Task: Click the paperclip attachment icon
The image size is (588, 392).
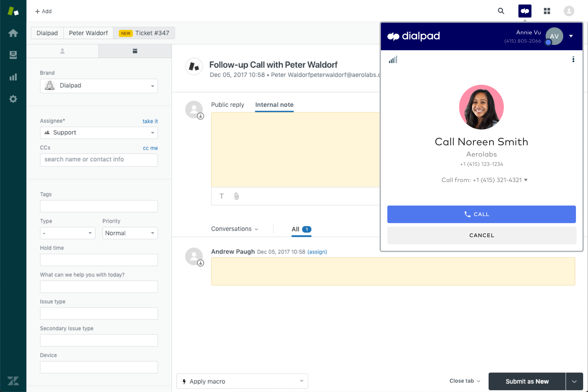Action: pyautogui.click(x=236, y=196)
